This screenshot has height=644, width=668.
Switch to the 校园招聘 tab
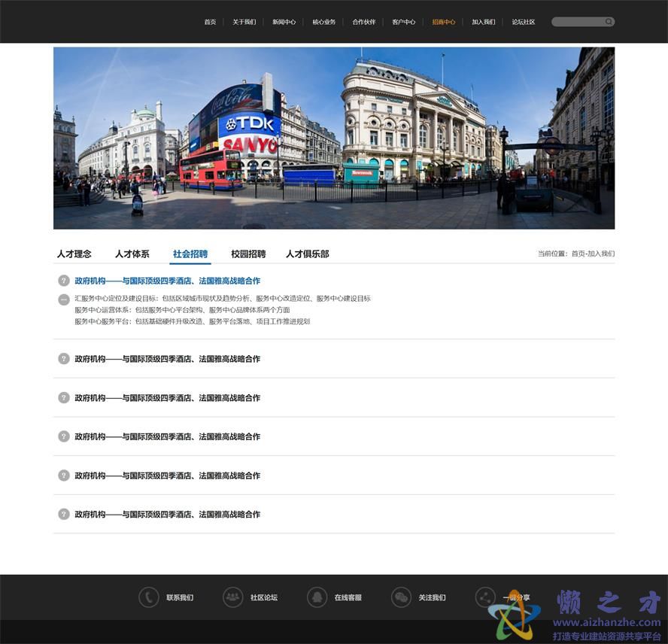248,254
